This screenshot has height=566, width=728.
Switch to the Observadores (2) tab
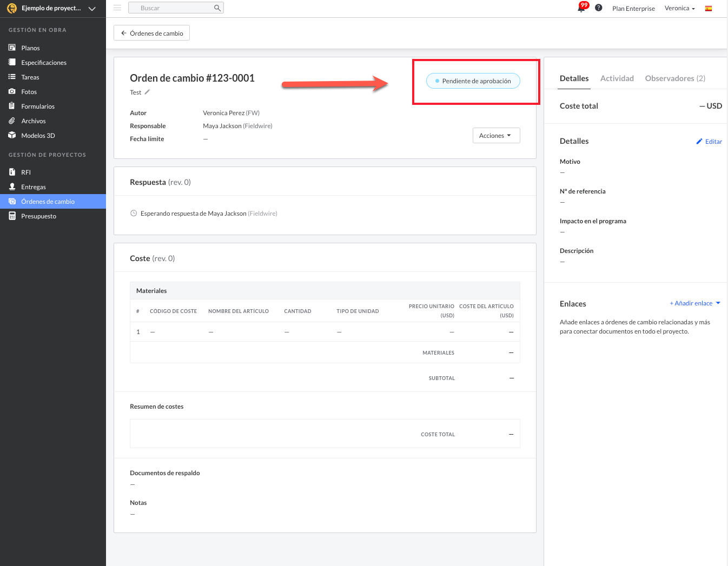(675, 78)
